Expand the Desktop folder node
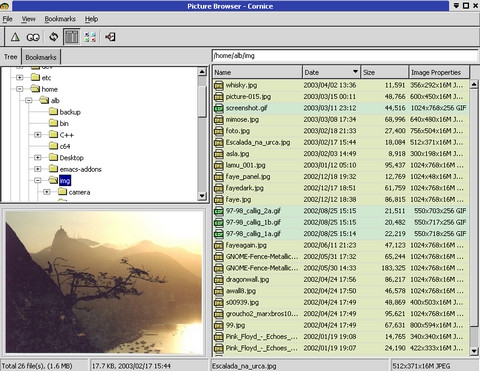 (38, 157)
